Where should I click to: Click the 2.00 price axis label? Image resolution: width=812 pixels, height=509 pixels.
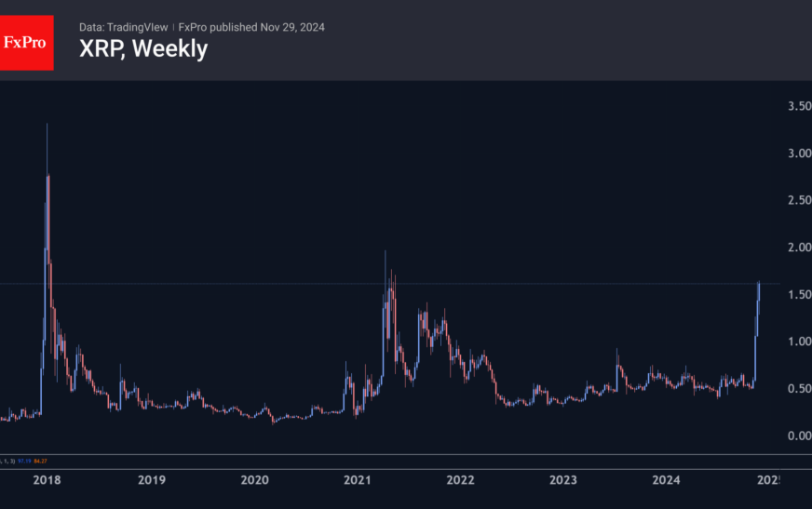click(x=800, y=248)
